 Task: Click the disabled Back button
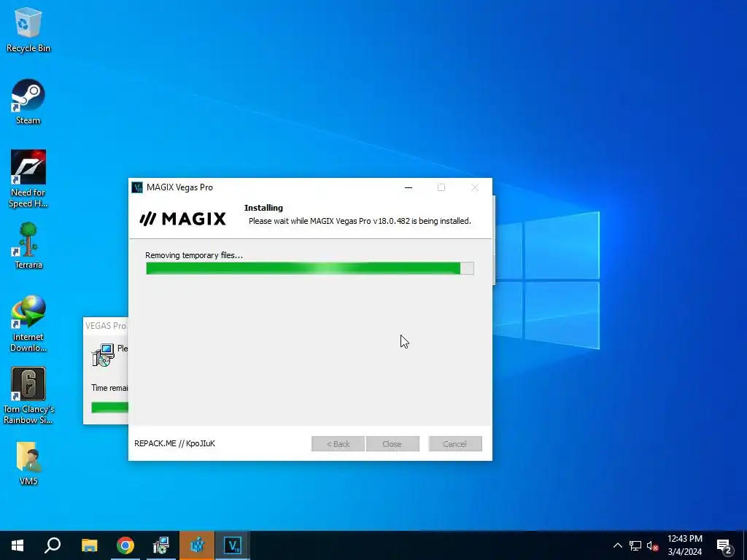[338, 444]
